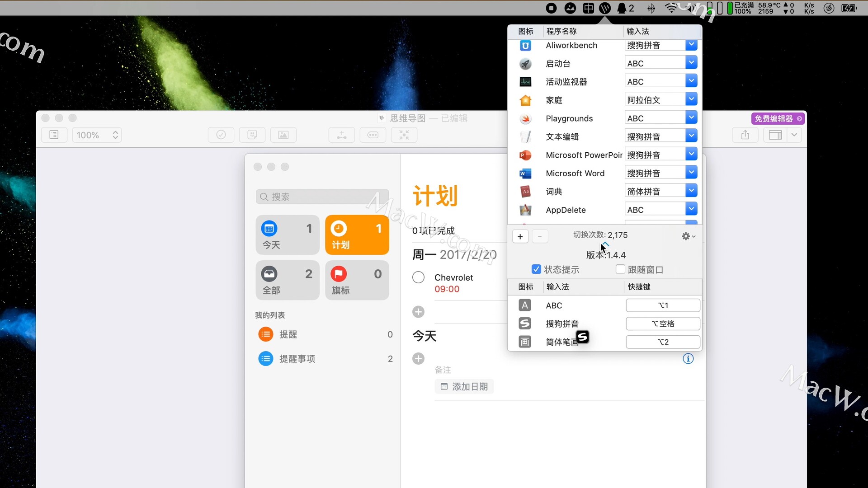
Task: Click the ABC input method icon
Action: coord(524,305)
